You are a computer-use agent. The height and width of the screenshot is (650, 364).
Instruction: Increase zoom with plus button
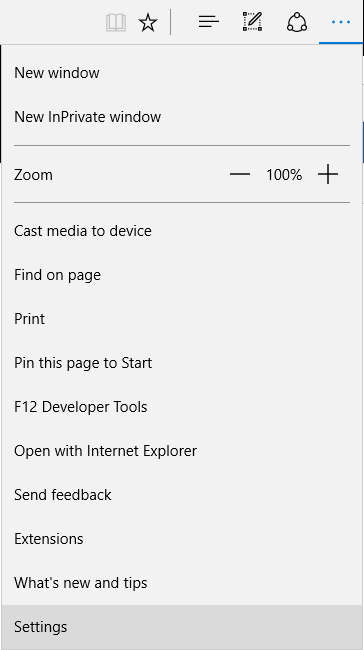pos(328,174)
